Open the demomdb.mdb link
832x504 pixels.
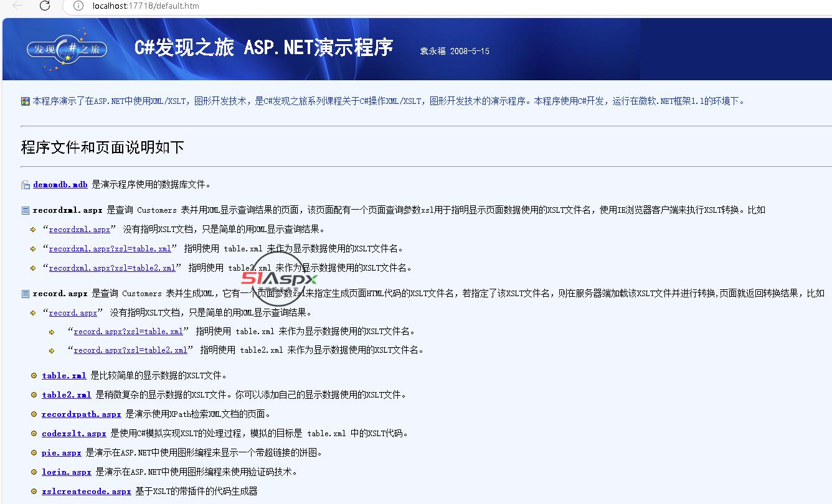tap(60, 185)
